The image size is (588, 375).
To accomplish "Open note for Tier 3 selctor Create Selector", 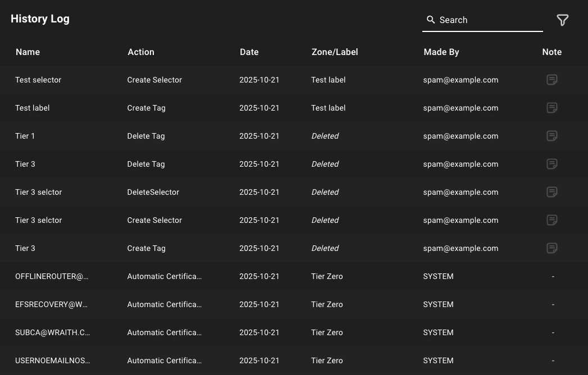I will [552, 220].
